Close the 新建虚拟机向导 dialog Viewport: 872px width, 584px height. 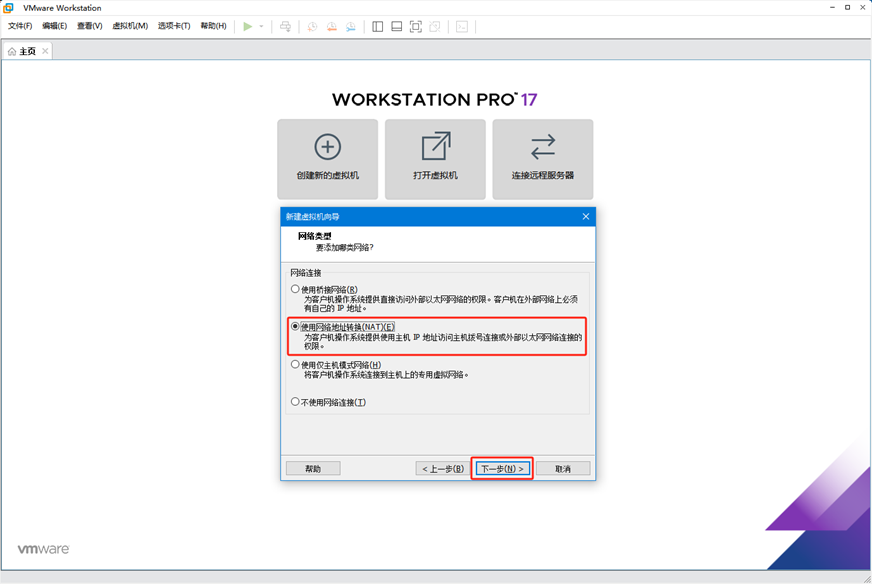coord(586,216)
